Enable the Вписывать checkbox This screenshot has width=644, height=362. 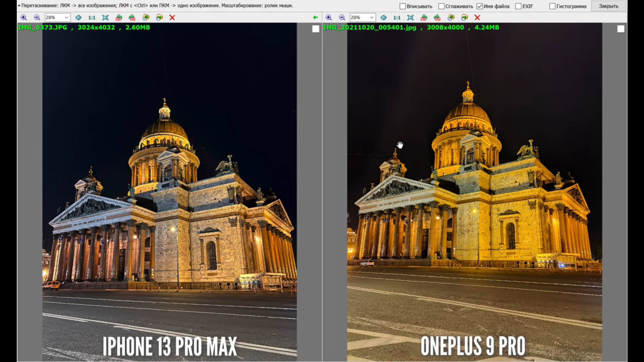pos(402,6)
